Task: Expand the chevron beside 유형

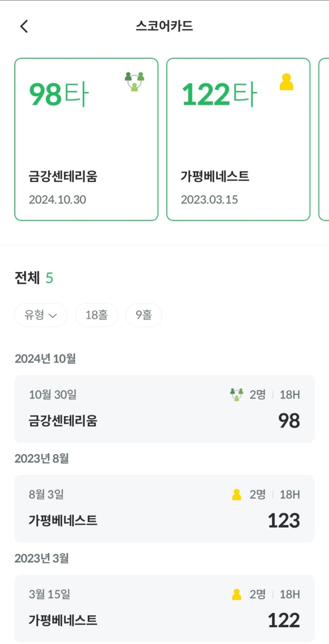Action: tap(53, 316)
